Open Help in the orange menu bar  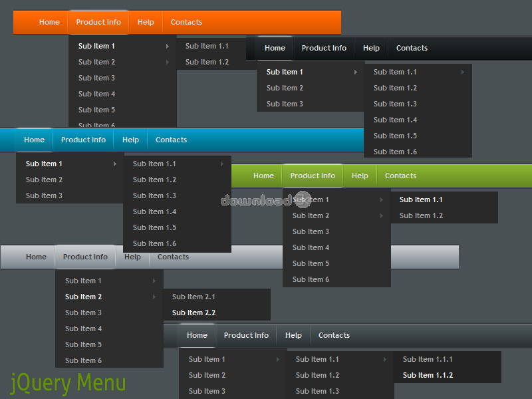146,22
